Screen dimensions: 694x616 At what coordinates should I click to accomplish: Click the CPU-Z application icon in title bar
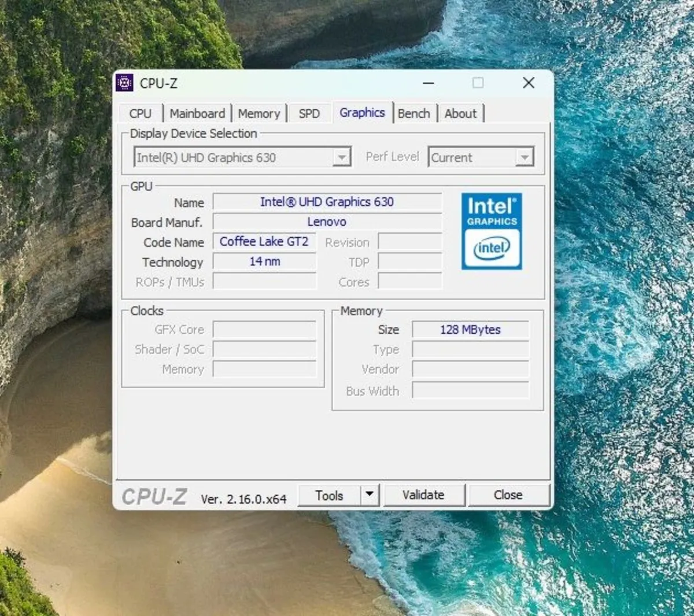pyautogui.click(x=124, y=83)
